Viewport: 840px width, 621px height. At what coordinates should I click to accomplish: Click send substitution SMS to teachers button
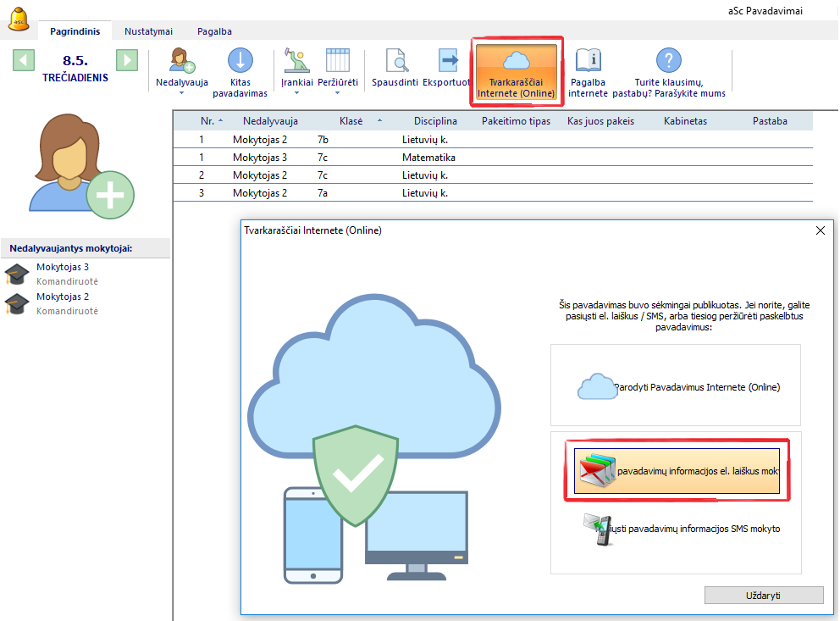pos(676,529)
